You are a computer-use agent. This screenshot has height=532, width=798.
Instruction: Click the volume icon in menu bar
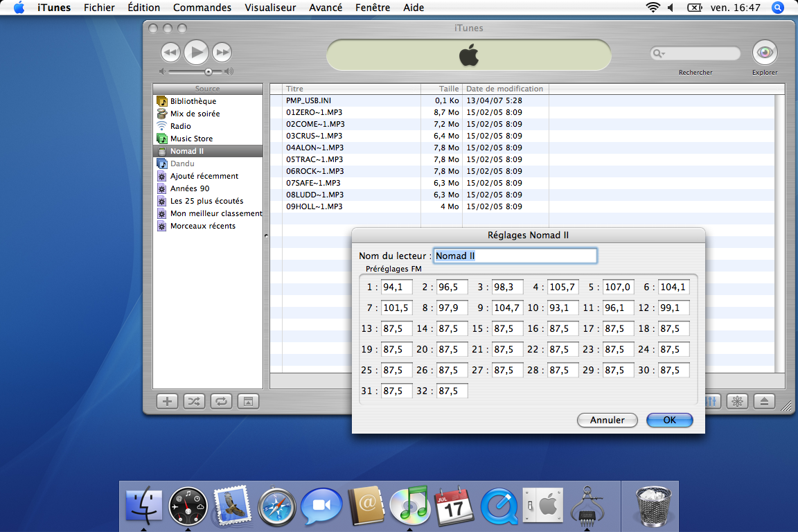671,8
